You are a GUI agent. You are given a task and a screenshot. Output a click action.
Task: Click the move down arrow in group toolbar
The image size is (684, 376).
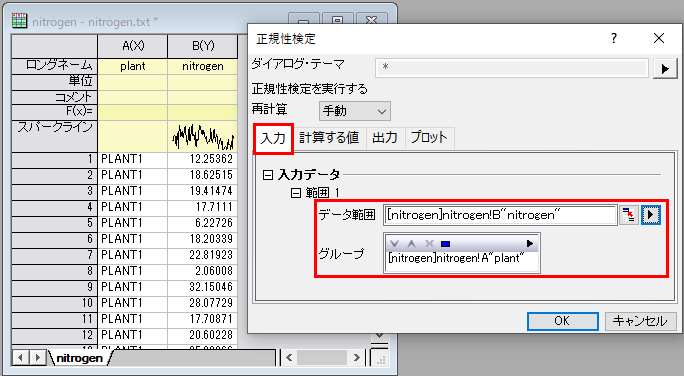pyautogui.click(x=394, y=243)
